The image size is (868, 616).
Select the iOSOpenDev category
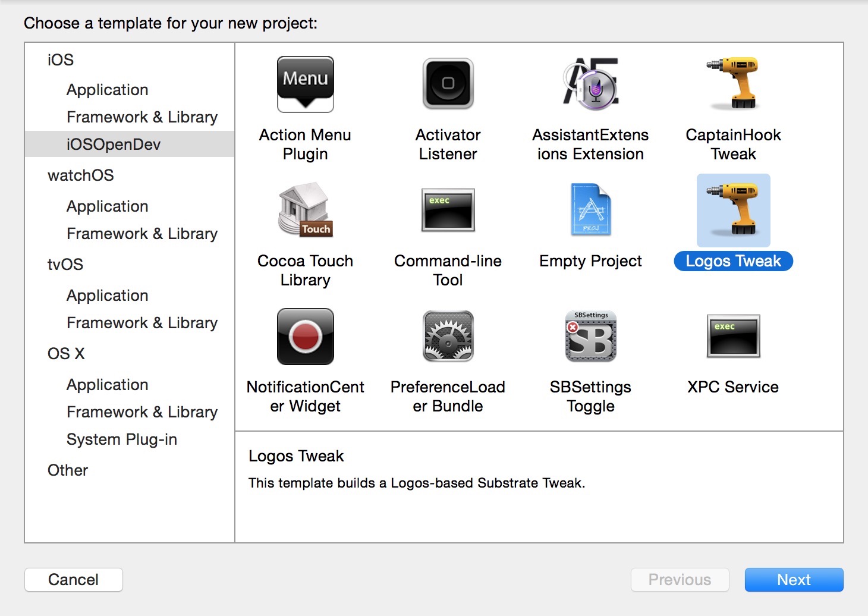tap(130, 144)
